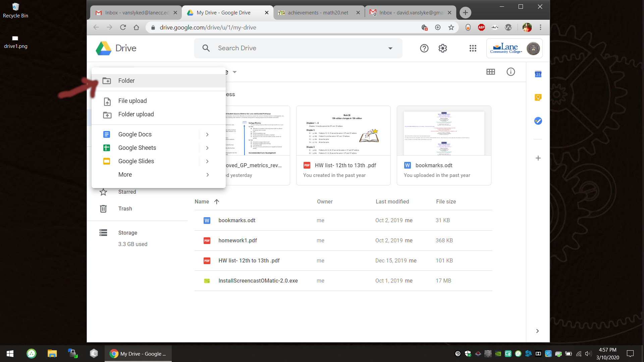Expand Google Sheets submenu arrow

point(207,148)
